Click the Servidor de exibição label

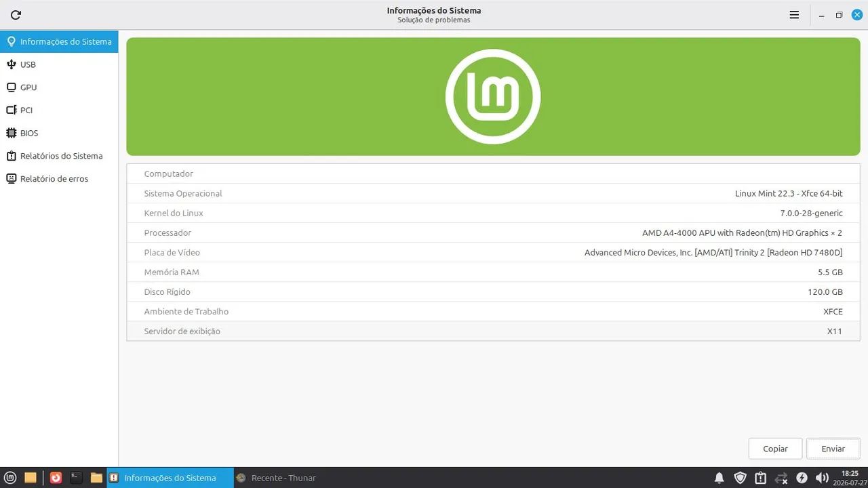(182, 331)
